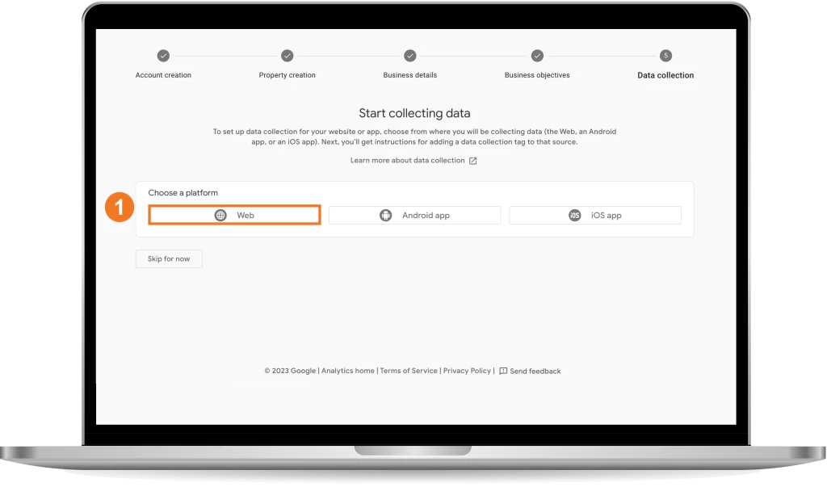Open the Analytics home footer link
The width and height of the screenshot is (827, 504).
coord(348,371)
